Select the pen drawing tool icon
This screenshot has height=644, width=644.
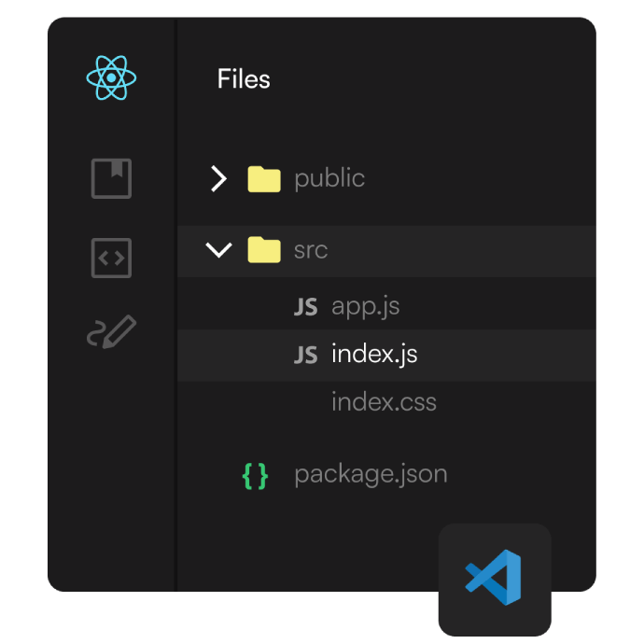click(111, 333)
